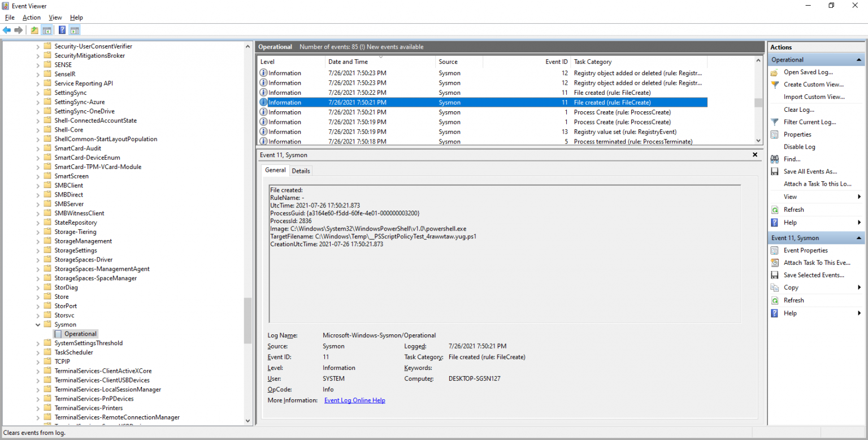The width and height of the screenshot is (868, 440).
Task: Click Attach Task To This Event
Action: pyautogui.click(x=817, y=263)
